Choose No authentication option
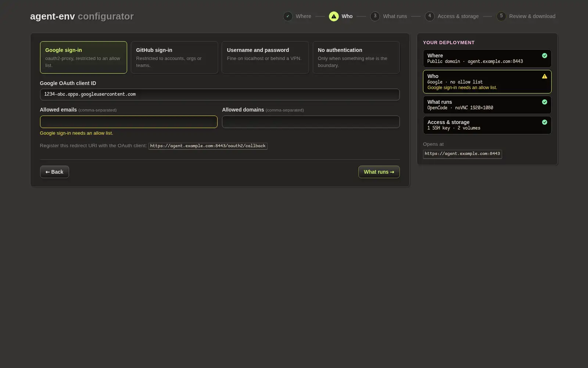The image size is (588, 368). tap(356, 57)
